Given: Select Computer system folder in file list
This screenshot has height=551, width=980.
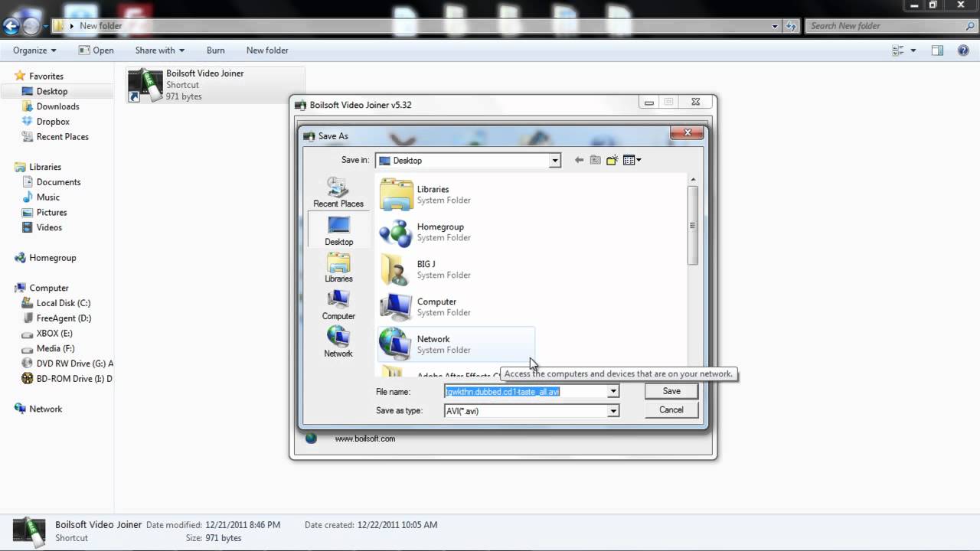Looking at the screenshot, I should pos(456,307).
